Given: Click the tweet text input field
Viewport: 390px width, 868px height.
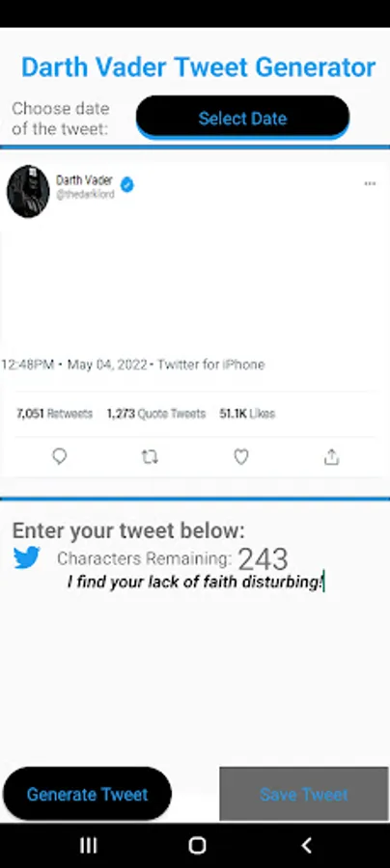Looking at the screenshot, I should (195, 583).
